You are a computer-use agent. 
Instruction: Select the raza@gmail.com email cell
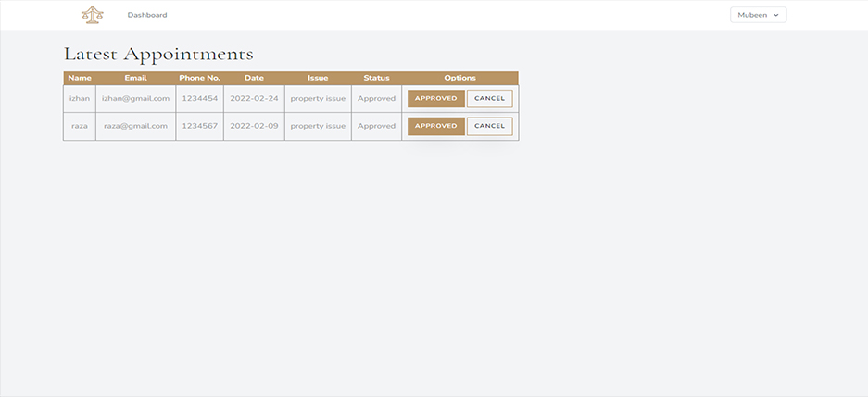click(135, 126)
